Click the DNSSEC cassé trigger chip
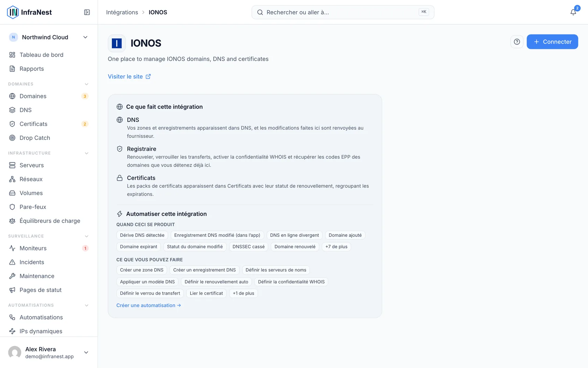This screenshot has height=368, width=588. (x=248, y=247)
